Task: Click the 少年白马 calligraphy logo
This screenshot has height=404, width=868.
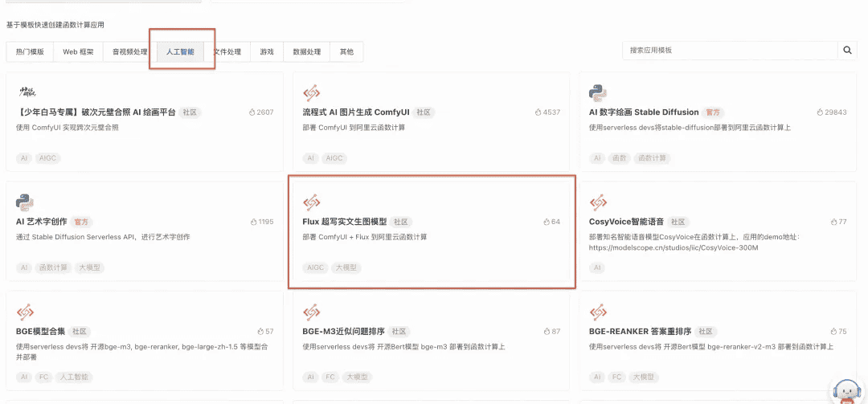Action: click(x=27, y=92)
